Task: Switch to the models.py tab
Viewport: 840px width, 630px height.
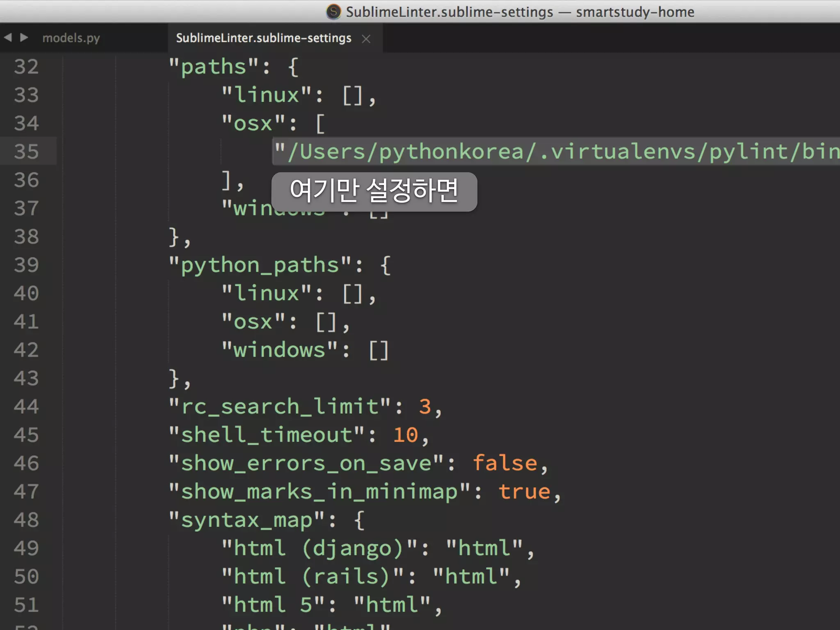Action: pyautogui.click(x=71, y=38)
